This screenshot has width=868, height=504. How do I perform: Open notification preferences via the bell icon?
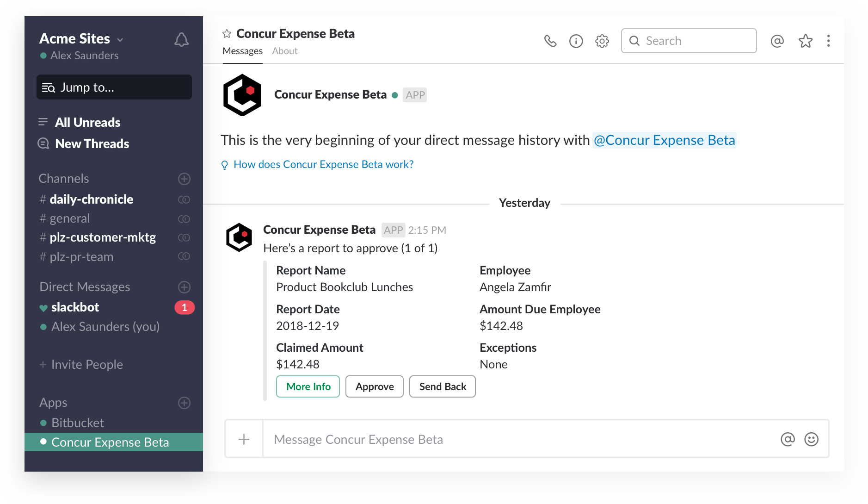181,40
